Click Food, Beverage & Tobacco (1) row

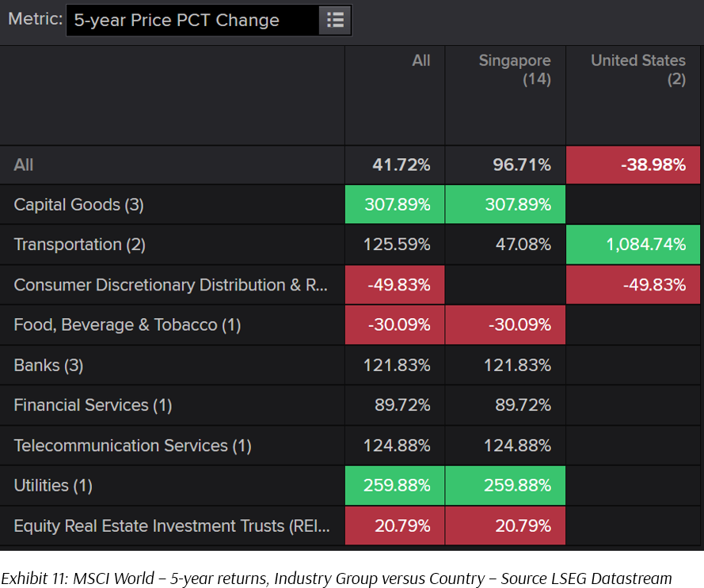[x=127, y=325]
